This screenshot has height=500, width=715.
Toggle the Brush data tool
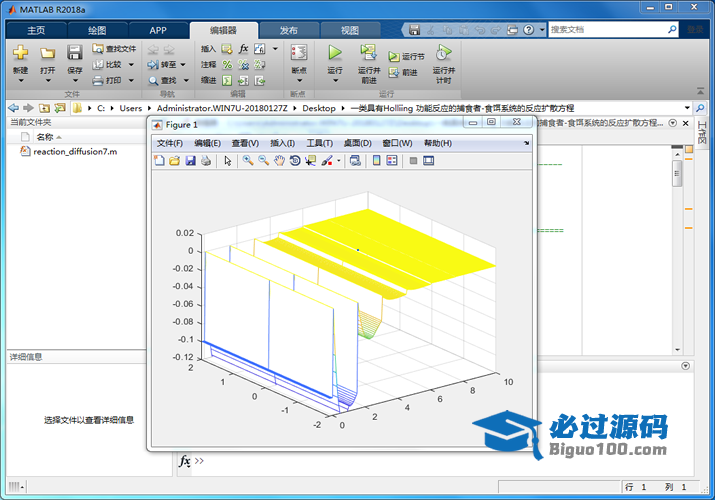pyautogui.click(x=327, y=160)
